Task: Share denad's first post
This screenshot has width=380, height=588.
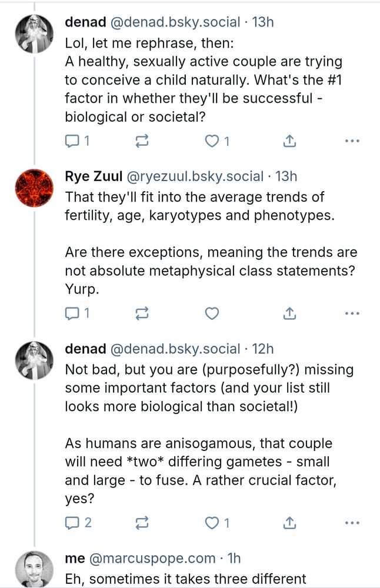Action: pos(289,141)
